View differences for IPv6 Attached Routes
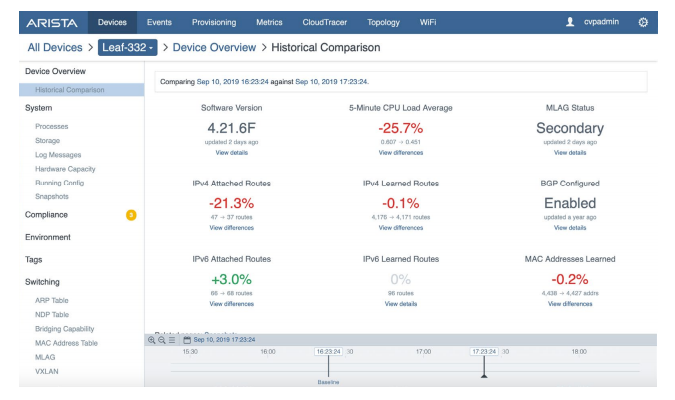The image size is (675, 400). pos(232,304)
